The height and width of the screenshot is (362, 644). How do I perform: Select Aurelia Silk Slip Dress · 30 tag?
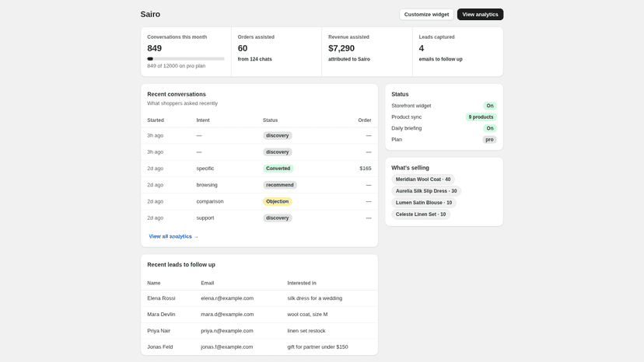[x=426, y=191]
